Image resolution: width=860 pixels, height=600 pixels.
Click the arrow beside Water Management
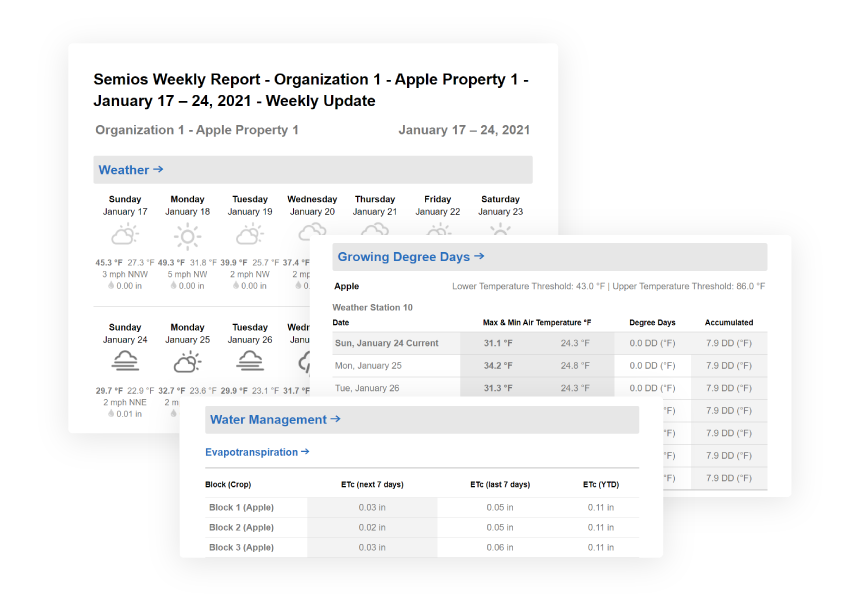(x=335, y=419)
